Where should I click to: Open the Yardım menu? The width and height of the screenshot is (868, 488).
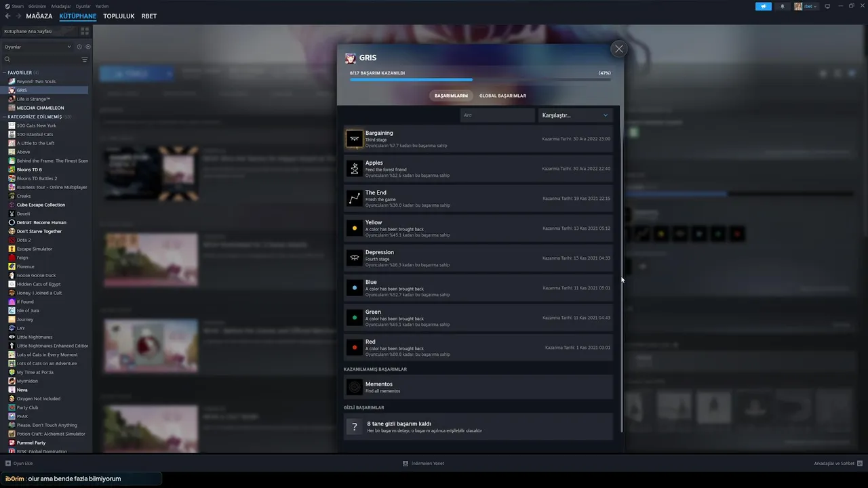tap(102, 6)
